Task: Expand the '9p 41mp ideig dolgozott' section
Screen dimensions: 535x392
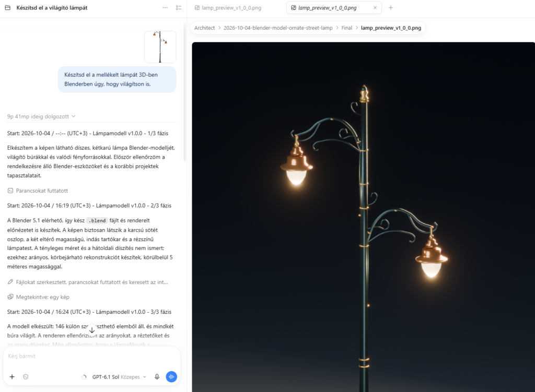Action: 41,116
